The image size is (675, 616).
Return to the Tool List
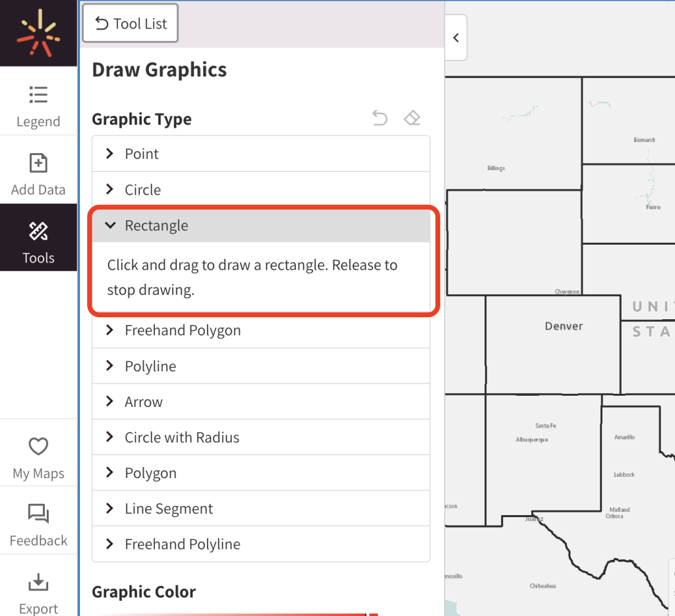[130, 22]
